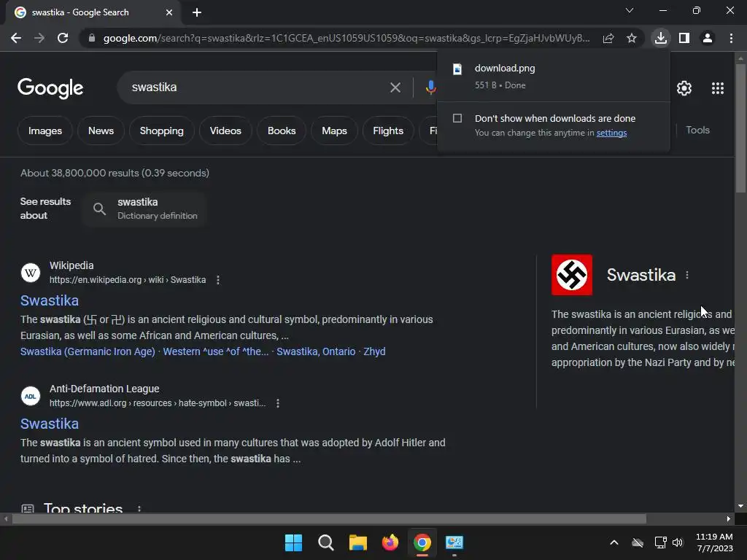
Task: Click the Chrome taskbar icon
Action: tap(422, 542)
